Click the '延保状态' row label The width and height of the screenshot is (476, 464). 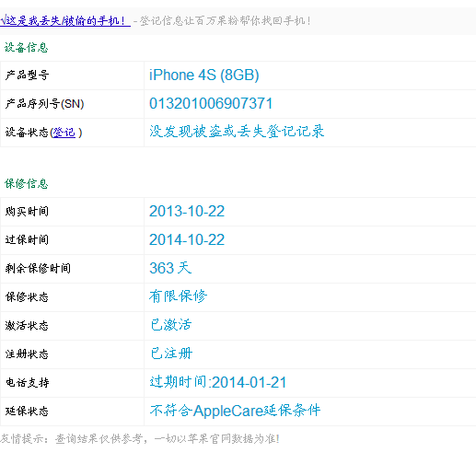click(27, 412)
